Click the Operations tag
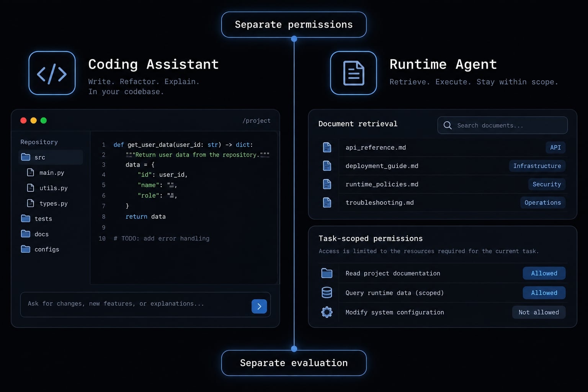 (x=542, y=203)
